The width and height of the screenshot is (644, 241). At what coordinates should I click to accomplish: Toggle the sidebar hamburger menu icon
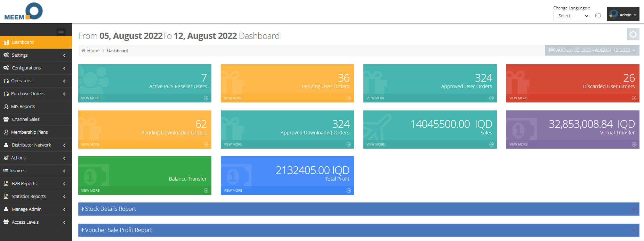tap(61, 32)
